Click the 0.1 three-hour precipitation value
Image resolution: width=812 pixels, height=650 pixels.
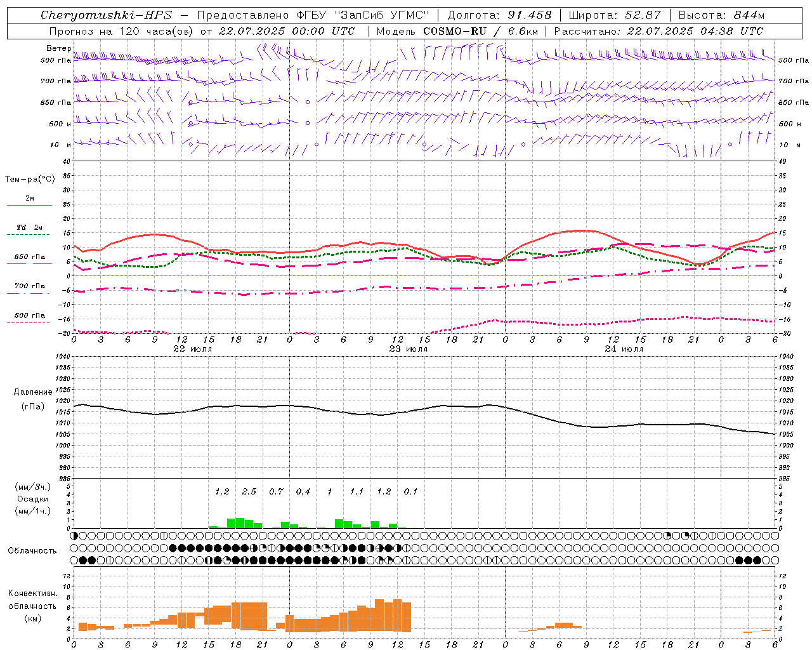(411, 491)
